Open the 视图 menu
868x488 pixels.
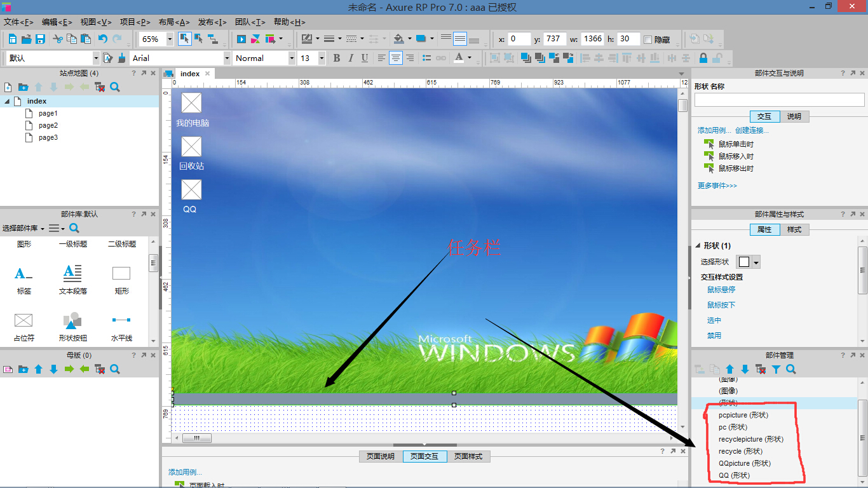tap(96, 22)
